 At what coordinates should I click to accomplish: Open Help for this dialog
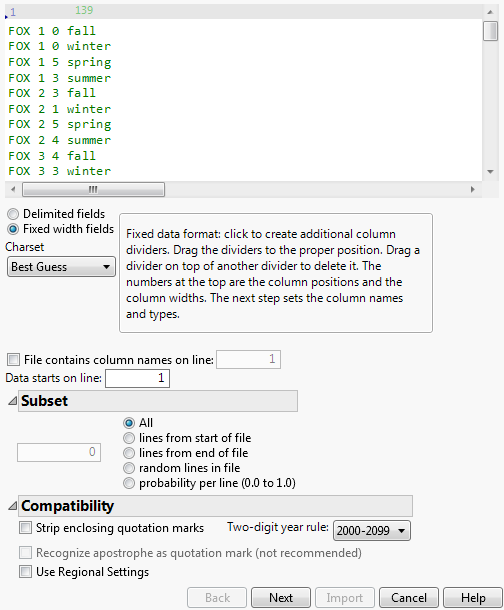click(473, 598)
